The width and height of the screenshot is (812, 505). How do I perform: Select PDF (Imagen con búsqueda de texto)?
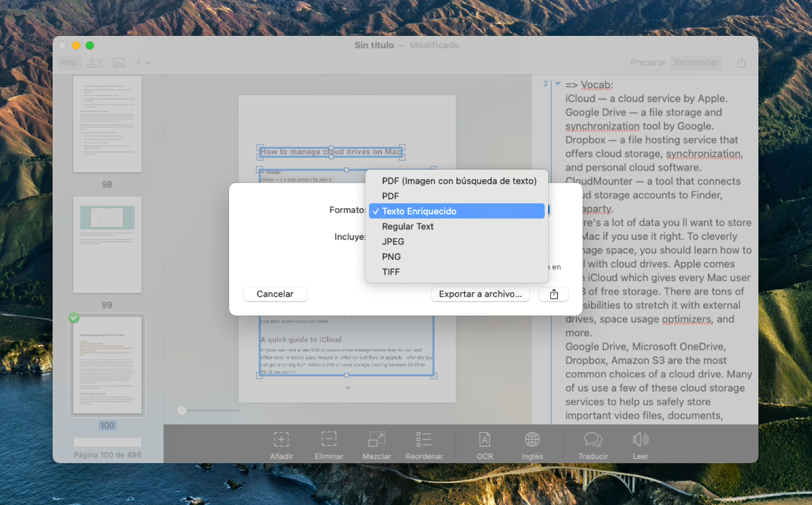pos(459,181)
